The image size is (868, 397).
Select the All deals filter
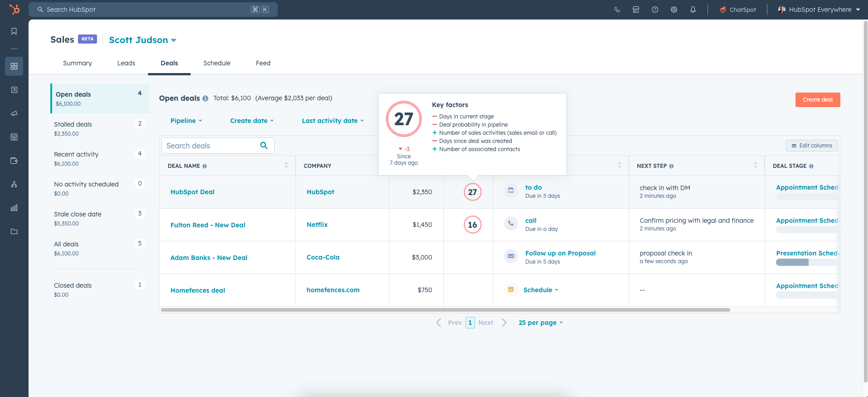(100, 248)
